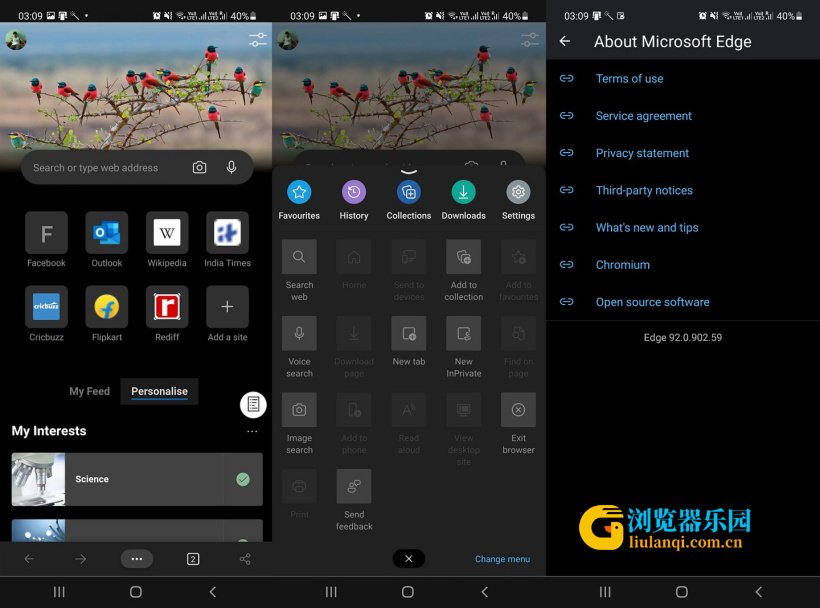Select the Personalise tab
Image resolution: width=820 pixels, height=608 pixels.
pos(160,391)
